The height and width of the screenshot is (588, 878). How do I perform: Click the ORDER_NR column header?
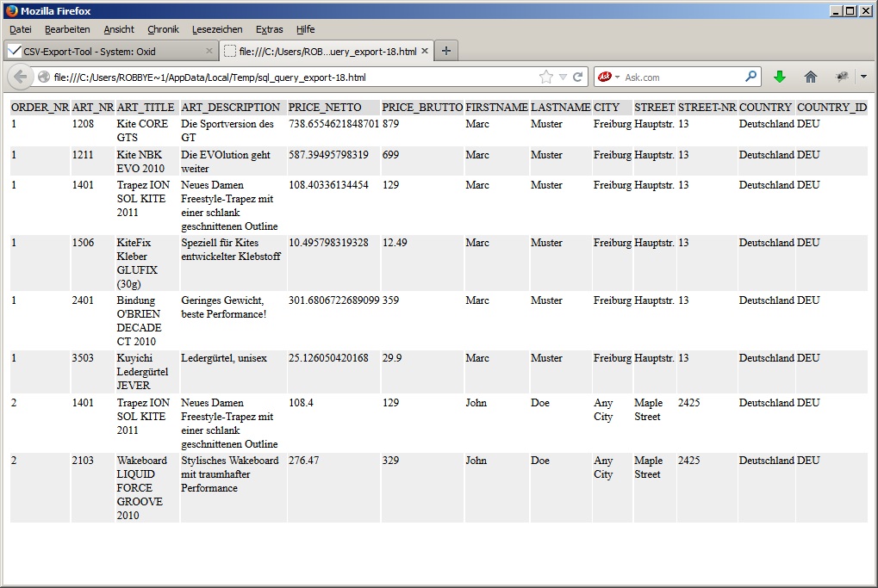[40, 108]
